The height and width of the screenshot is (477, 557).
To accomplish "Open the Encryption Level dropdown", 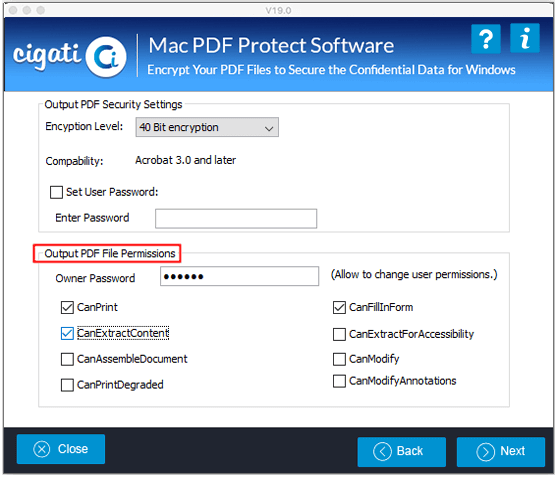I will click(x=207, y=127).
